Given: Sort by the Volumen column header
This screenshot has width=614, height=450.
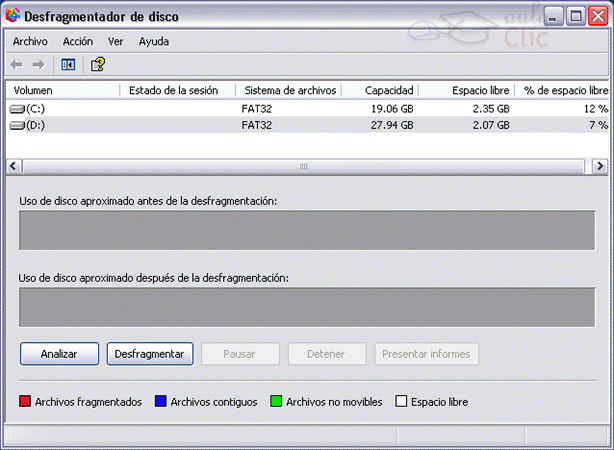Looking at the screenshot, I should 63,90.
